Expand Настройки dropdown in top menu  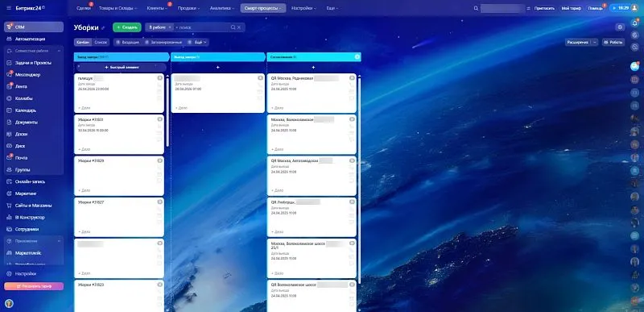[x=303, y=8]
